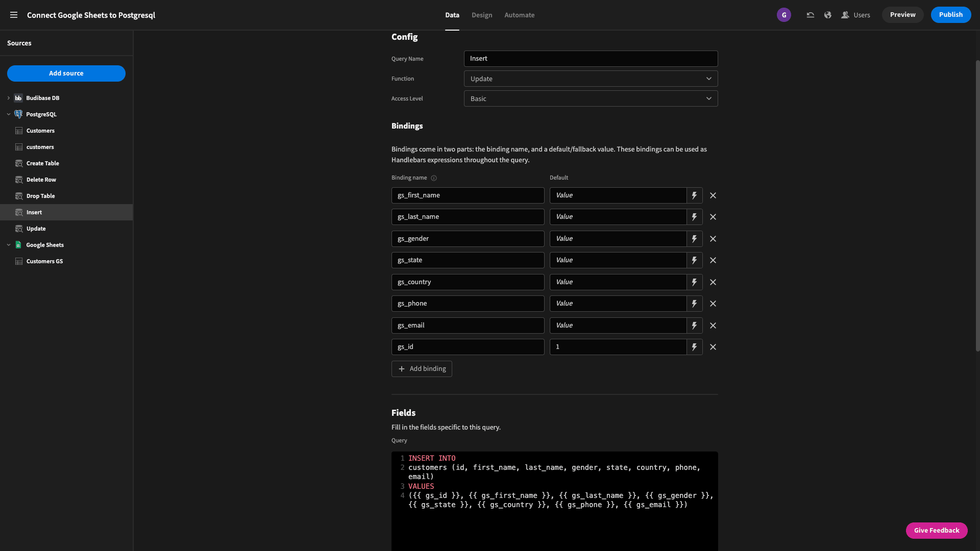Screen dimensions: 980x551
Task: Click the Add source button
Action: pos(66,73)
